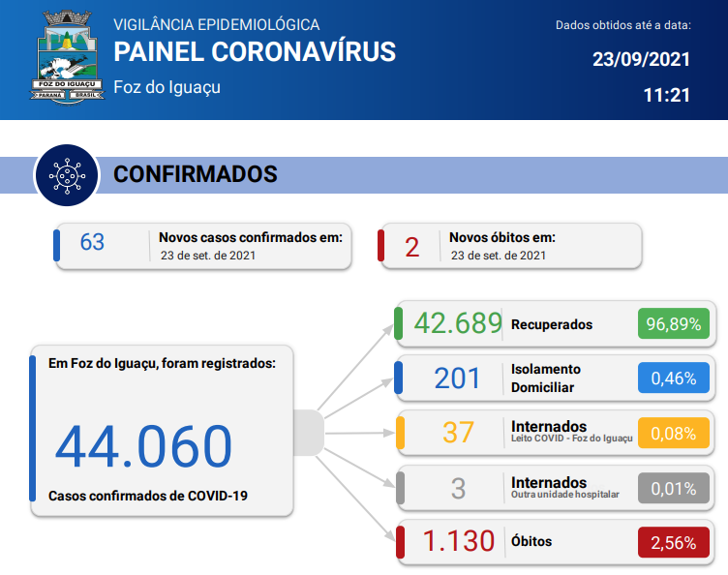Click the 44.060 total confirmed cases figure
The width and height of the screenshot is (728, 575).
(x=143, y=447)
